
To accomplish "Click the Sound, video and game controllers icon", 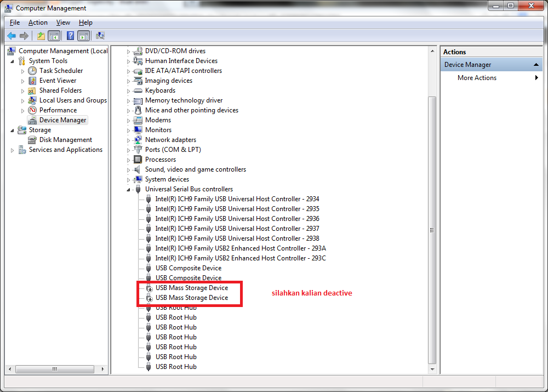I will coord(138,169).
